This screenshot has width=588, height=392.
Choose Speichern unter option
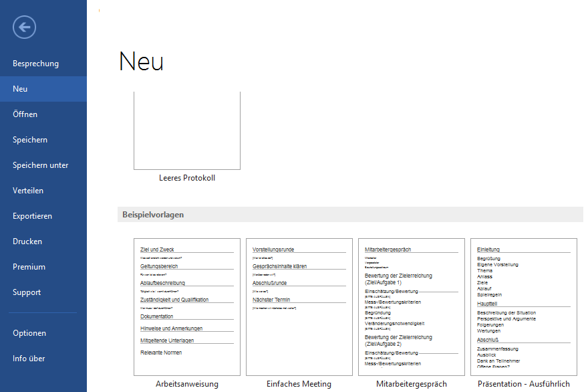tap(40, 165)
